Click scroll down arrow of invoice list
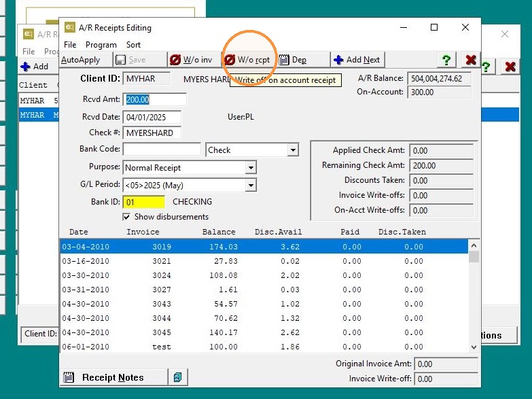The image size is (532, 399). (474, 347)
